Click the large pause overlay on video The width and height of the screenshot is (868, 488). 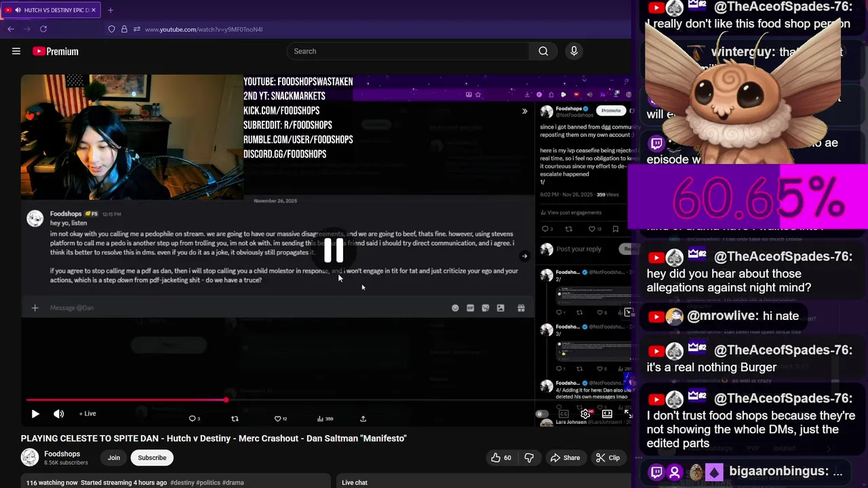point(334,251)
